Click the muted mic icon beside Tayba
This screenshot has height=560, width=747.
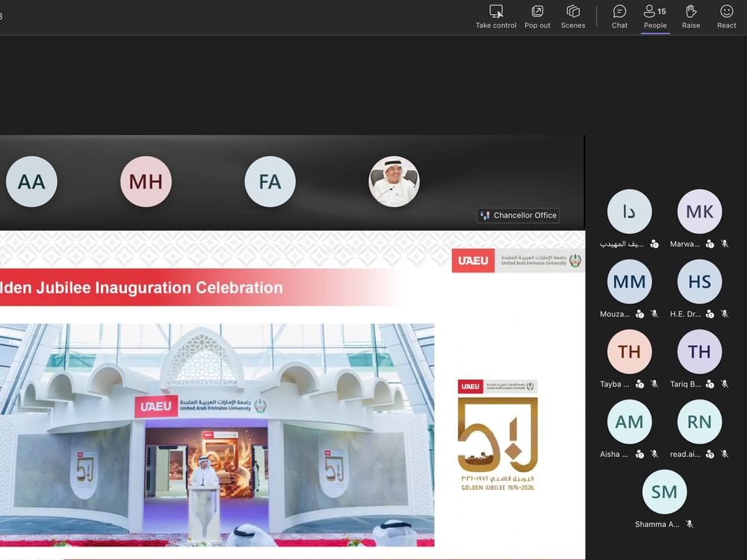(654, 384)
